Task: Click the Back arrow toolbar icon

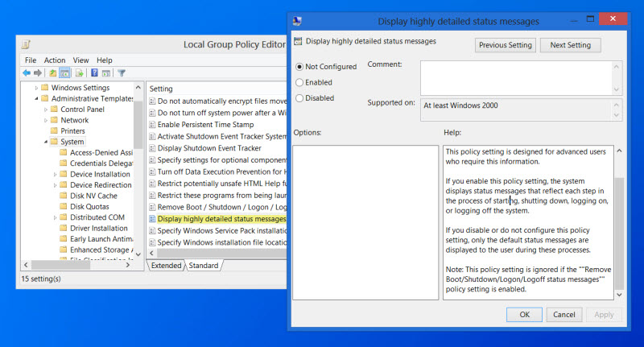Action: [x=27, y=73]
